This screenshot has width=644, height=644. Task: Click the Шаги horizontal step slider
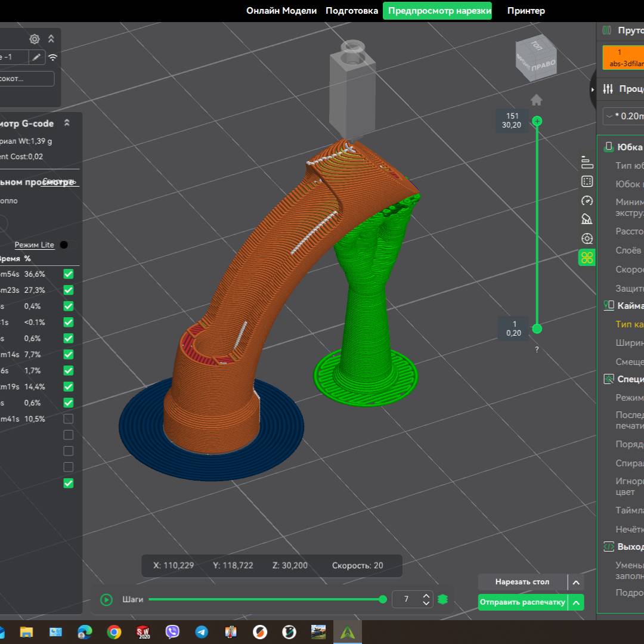(265, 599)
